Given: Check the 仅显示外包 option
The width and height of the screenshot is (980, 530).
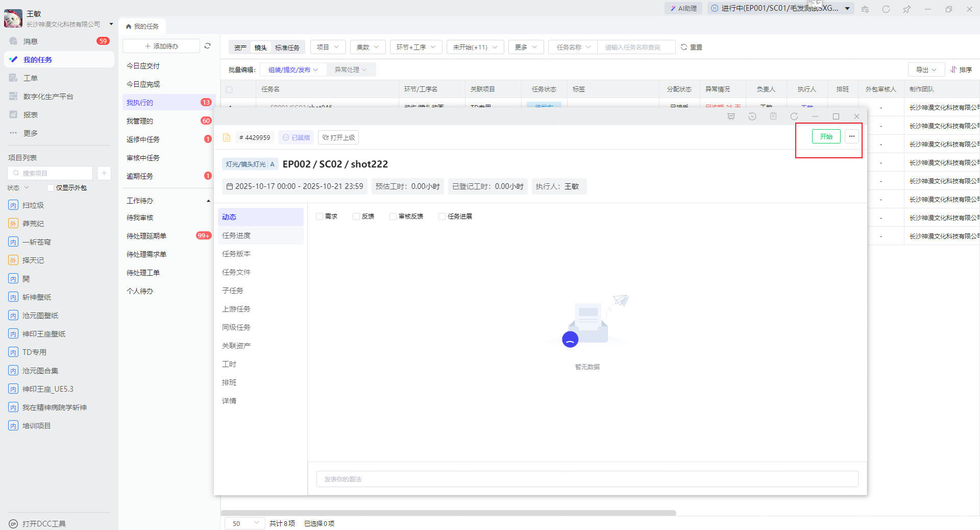Looking at the screenshot, I should tap(51, 188).
